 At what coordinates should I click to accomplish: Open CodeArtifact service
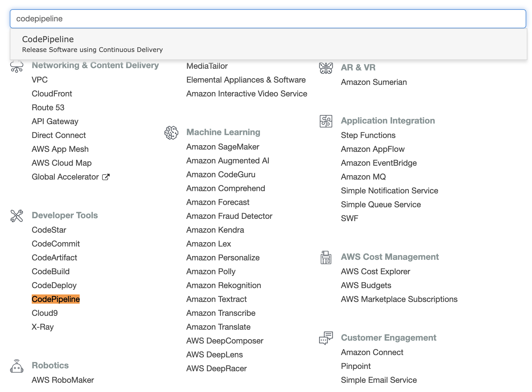[x=54, y=257]
